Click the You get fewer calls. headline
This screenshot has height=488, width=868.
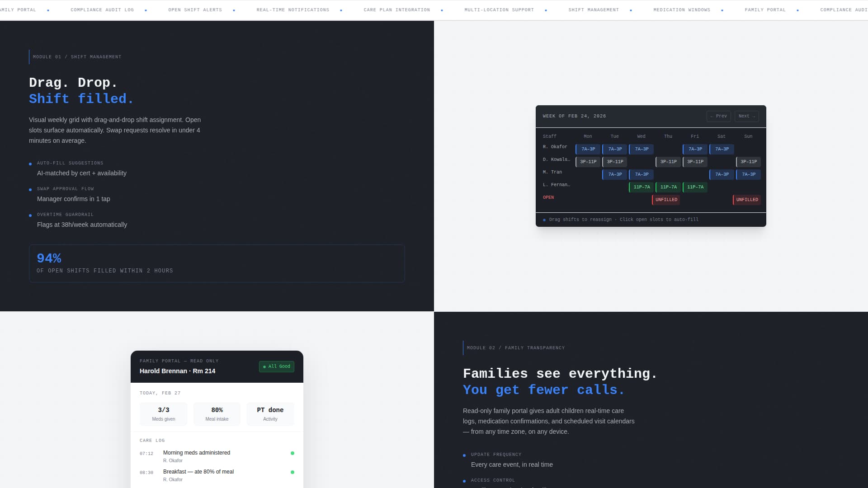pyautogui.click(x=543, y=390)
